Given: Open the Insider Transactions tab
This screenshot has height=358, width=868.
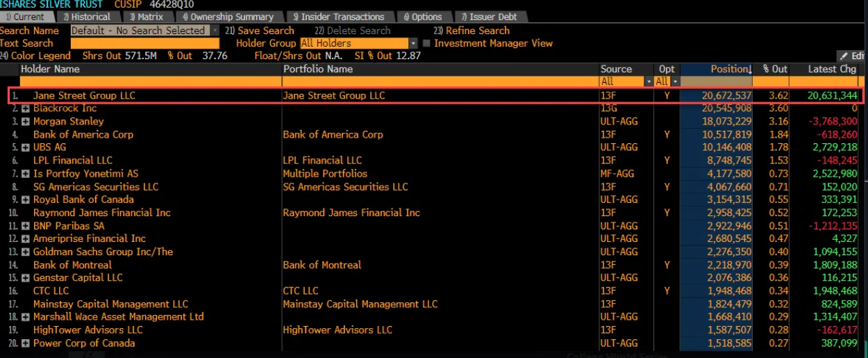Looking at the screenshot, I should click(x=338, y=17).
